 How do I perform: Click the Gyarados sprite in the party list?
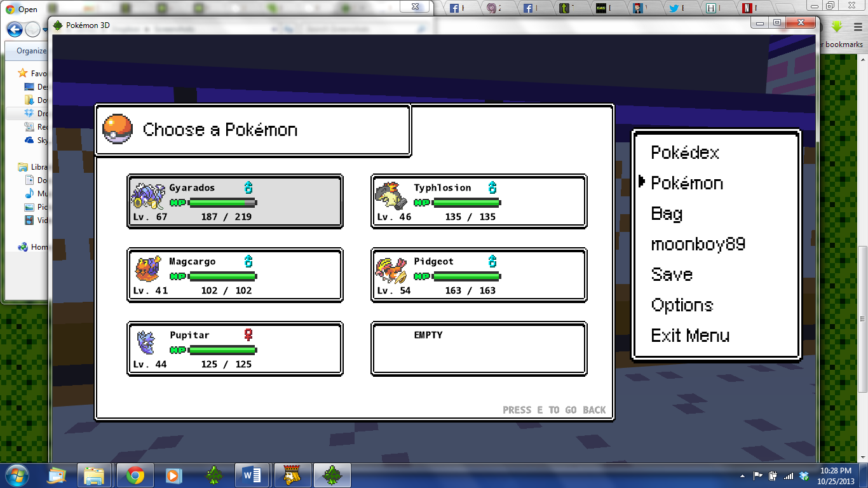tap(147, 196)
